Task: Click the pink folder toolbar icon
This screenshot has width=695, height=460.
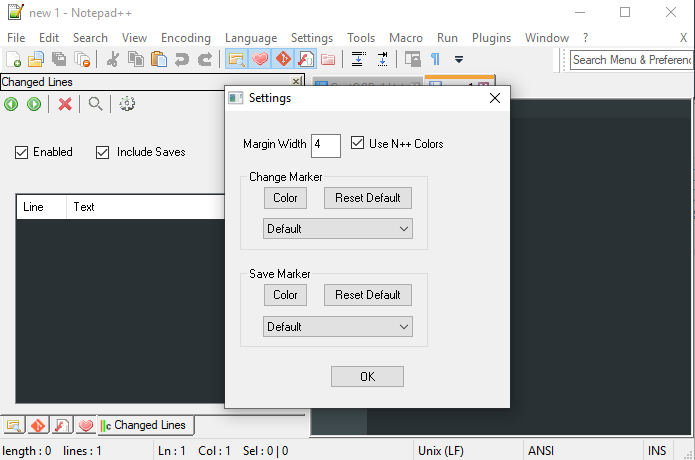Action: 328,59
